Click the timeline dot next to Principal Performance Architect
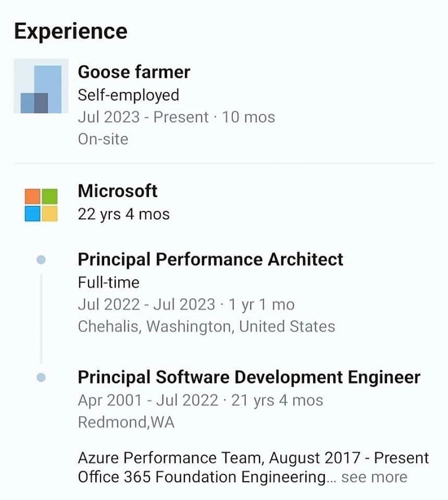 (x=41, y=259)
